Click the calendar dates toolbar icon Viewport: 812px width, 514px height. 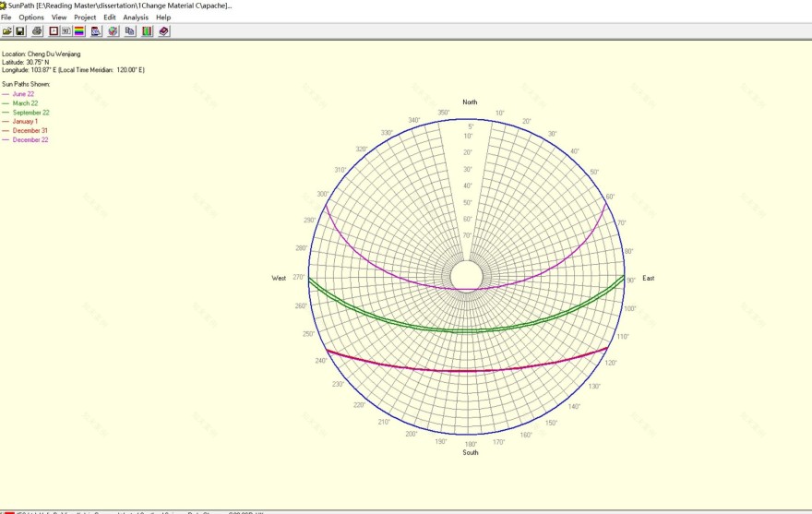[x=96, y=31]
